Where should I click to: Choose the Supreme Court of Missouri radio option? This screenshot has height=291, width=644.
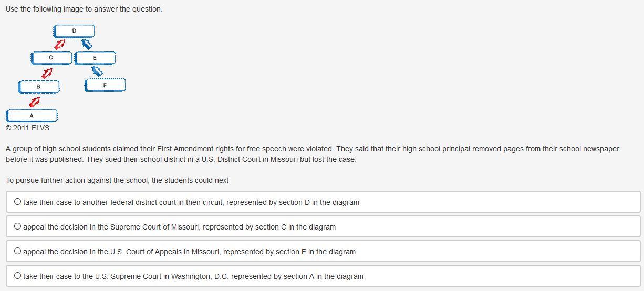pyautogui.click(x=18, y=226)
